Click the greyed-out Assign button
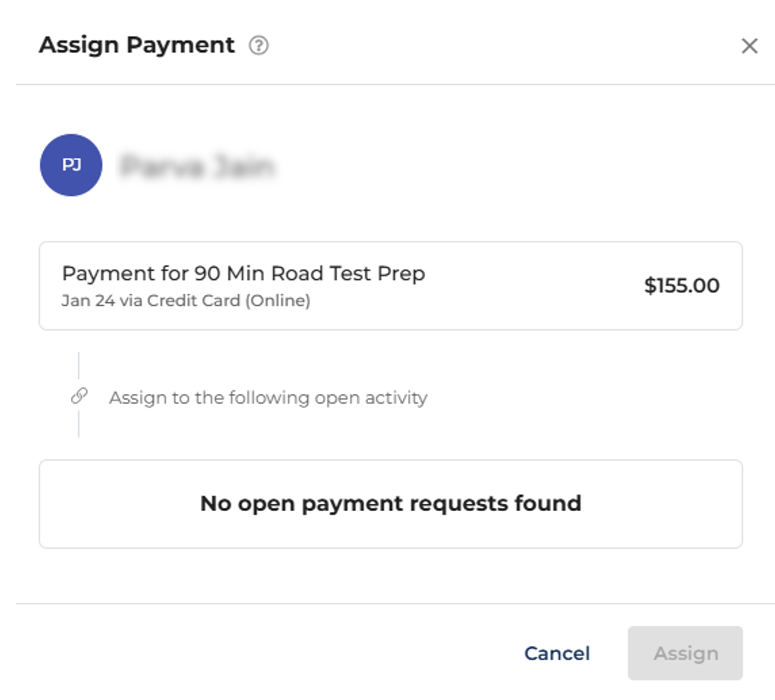Viewport: 775px width, 700px height. [685, 653]
